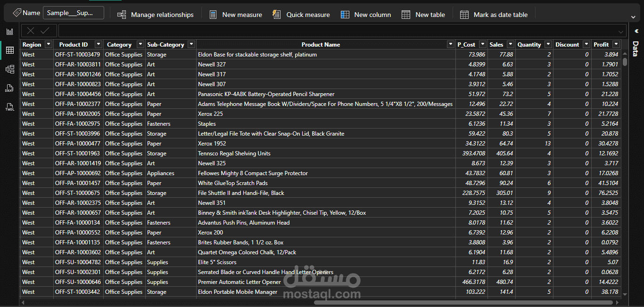Select P_Cost value 466.3178
Image resolution: width=644 pixels, height=307 pixels.
tap(472, 282)
